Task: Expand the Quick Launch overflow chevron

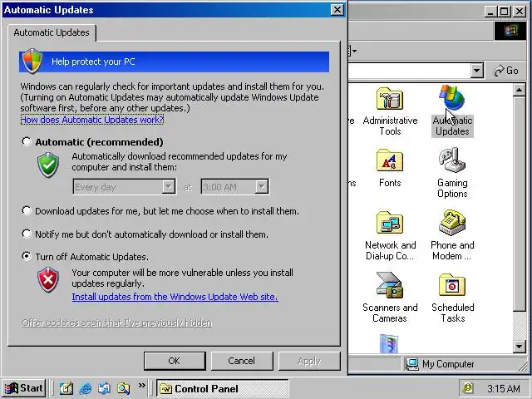Action: pyautogui.click(x=142, y=386)
